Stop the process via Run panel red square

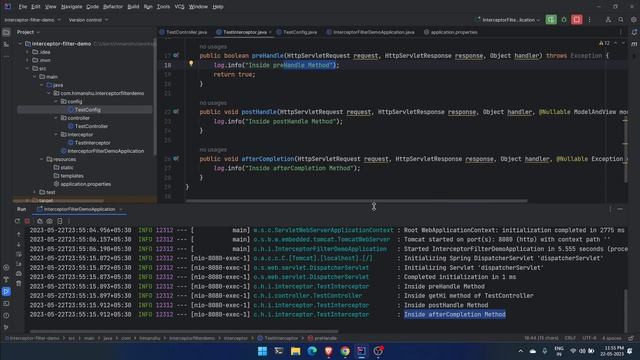(x=27, y=221)
